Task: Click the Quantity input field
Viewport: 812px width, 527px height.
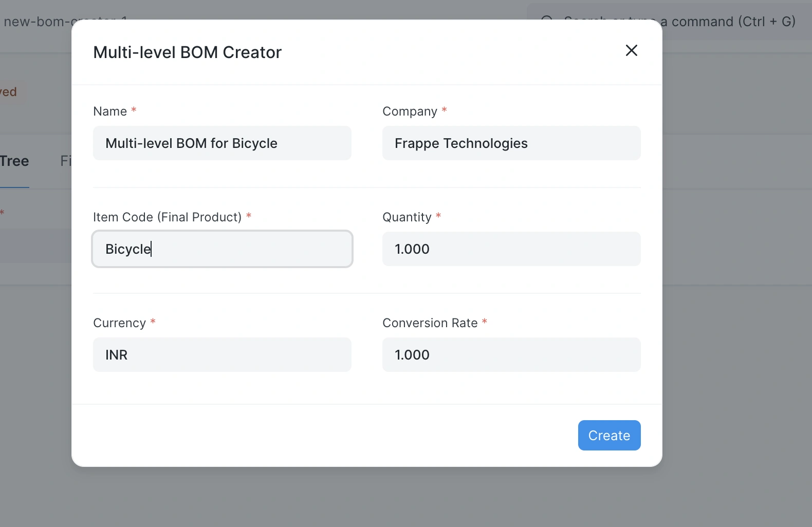Action: click(511, 249)
